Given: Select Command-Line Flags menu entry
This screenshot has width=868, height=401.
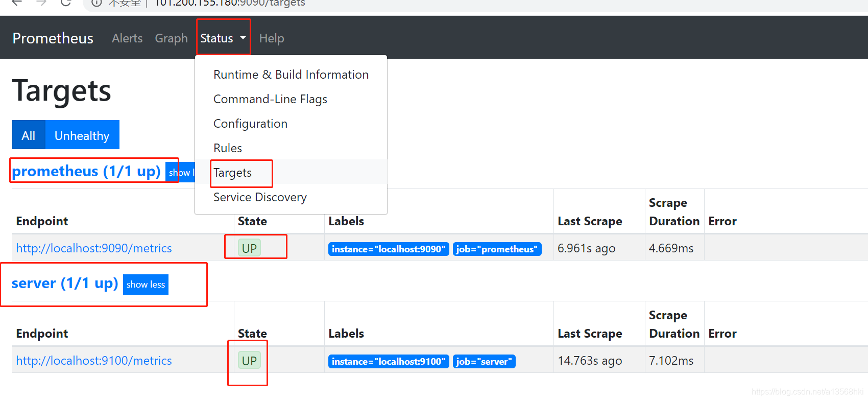Looking at the screenshot, I should pyautogui.click(x=291, y=99).
